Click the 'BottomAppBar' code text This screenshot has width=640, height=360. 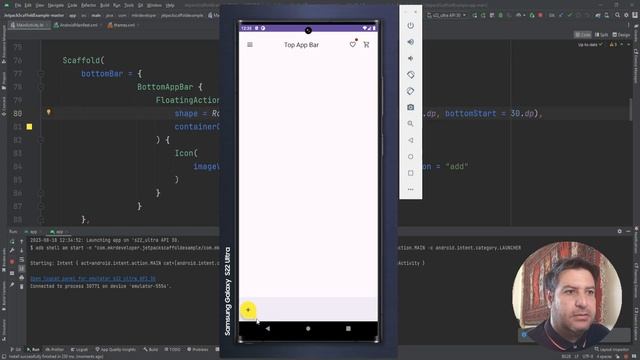[x=165, y=87]
